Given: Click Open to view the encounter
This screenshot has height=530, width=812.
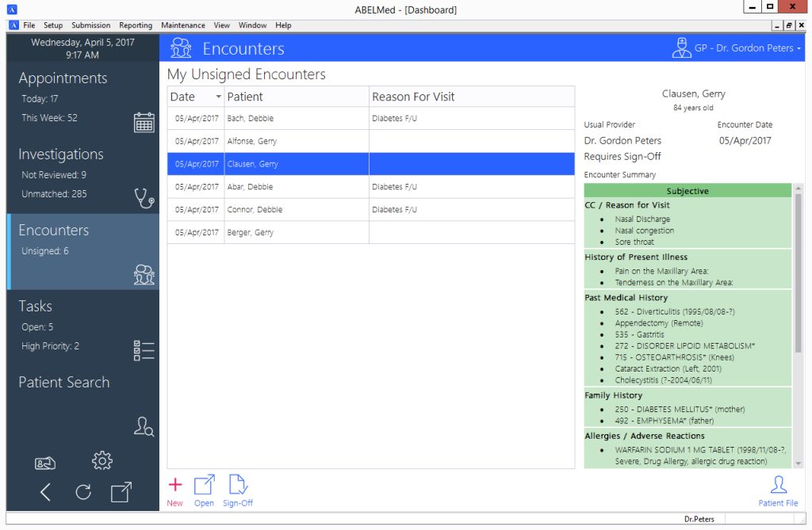Looking at the screenshot, I should pos(204,489).
